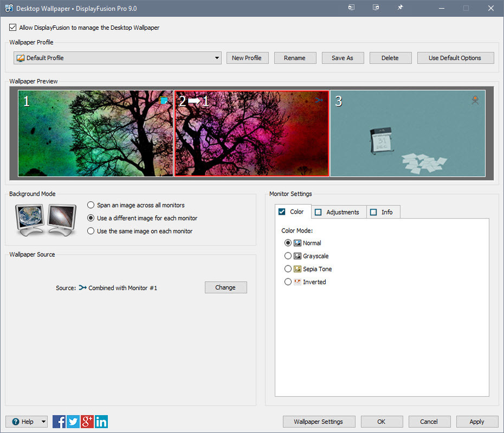
Task: Open the Info tab
Action: tap(383, 212)
